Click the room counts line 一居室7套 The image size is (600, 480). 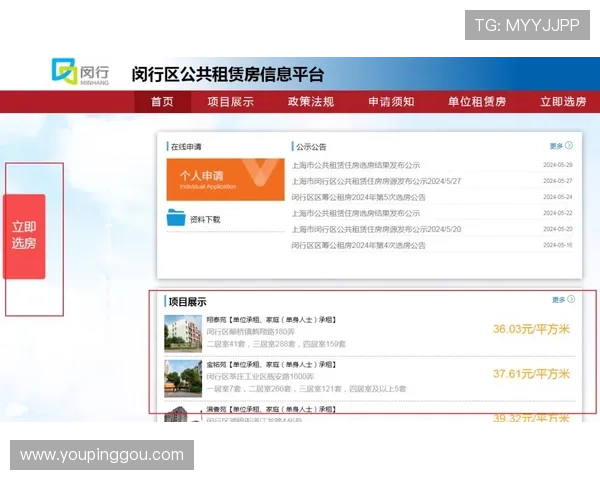coord(306,389)
